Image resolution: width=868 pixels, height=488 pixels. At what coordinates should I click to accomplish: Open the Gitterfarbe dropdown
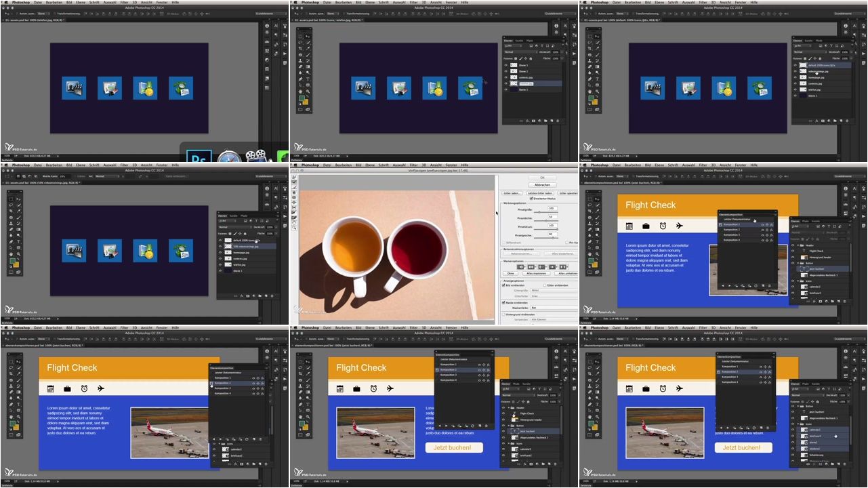(x=554, y=296)
